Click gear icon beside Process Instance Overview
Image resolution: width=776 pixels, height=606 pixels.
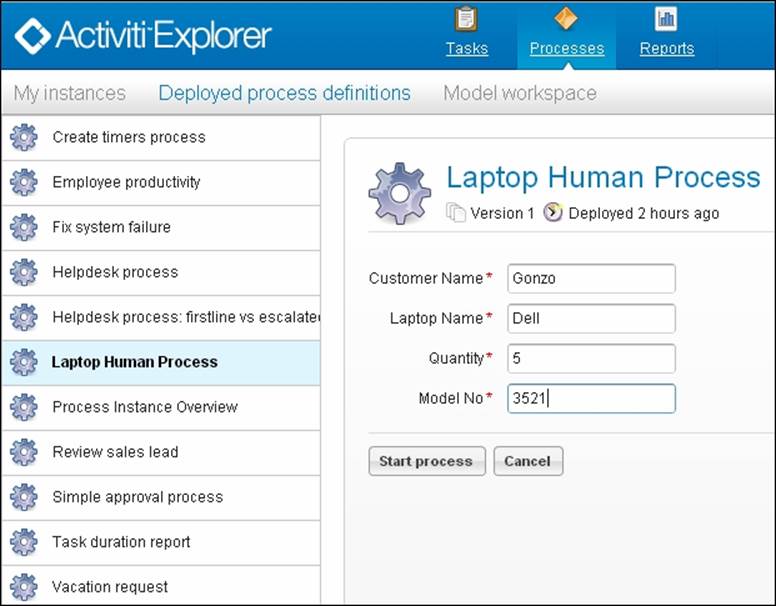pos(24,407)
